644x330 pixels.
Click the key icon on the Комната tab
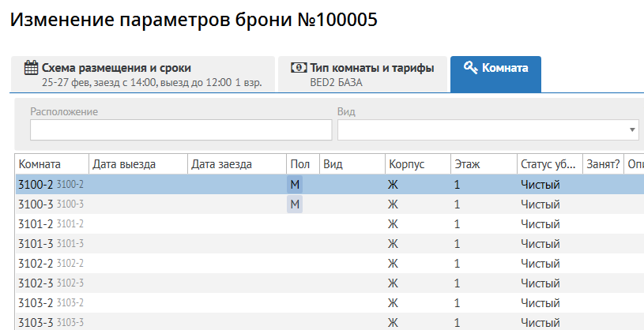[470, 68]
